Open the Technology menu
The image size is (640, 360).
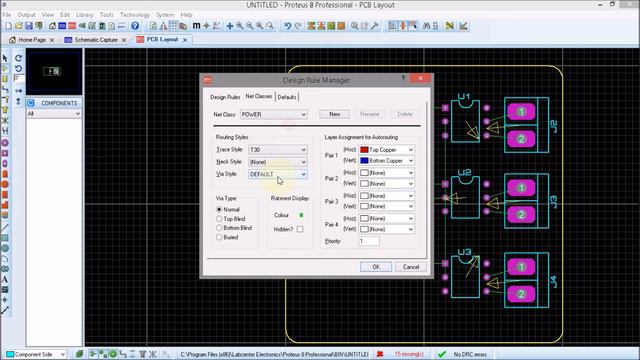(134, 15)
